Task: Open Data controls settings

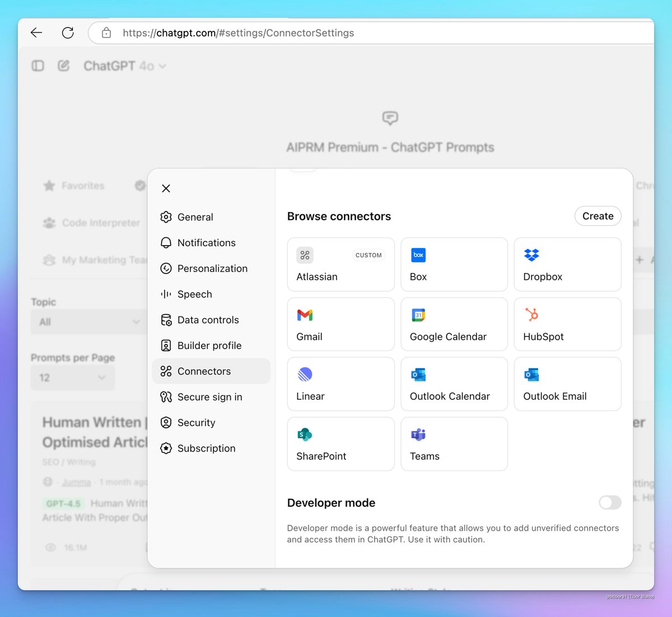Action: (x=211, y=320)
